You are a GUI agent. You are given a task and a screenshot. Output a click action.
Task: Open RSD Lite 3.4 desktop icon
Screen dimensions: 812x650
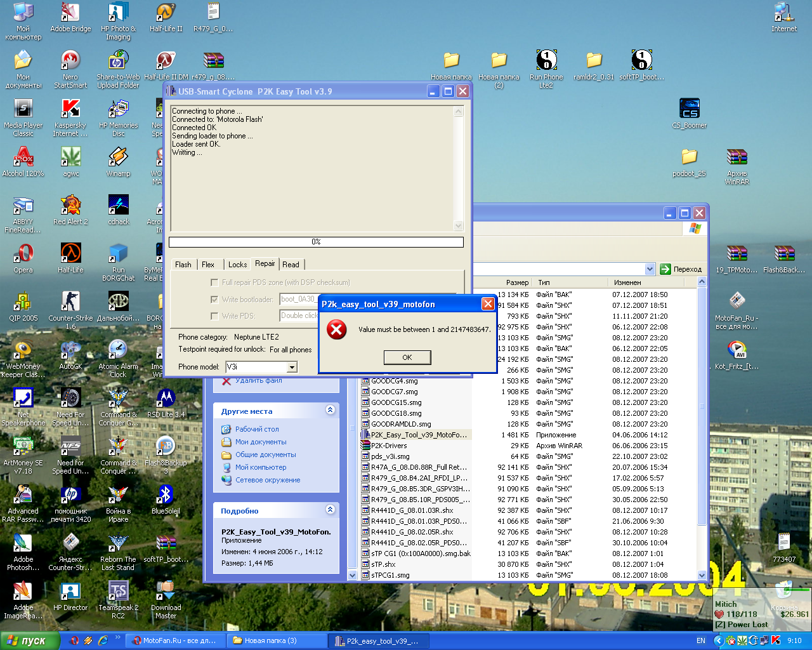tap(166, 403)
